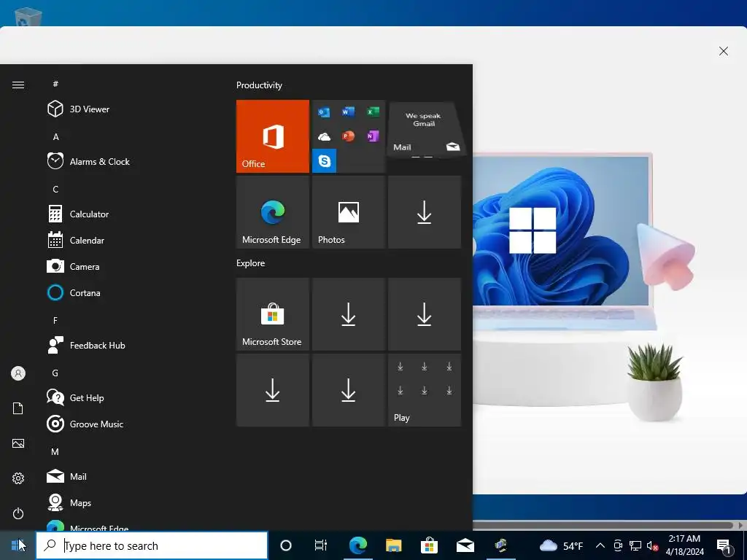
Task: Click the pending download tile beside Photos
Action: [425, 212]
